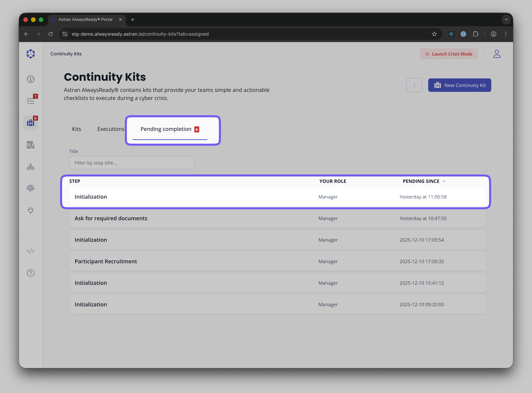Screen dimensions: 532x393
Task: Bookmark this page with star icon
Action: (434, 34)
